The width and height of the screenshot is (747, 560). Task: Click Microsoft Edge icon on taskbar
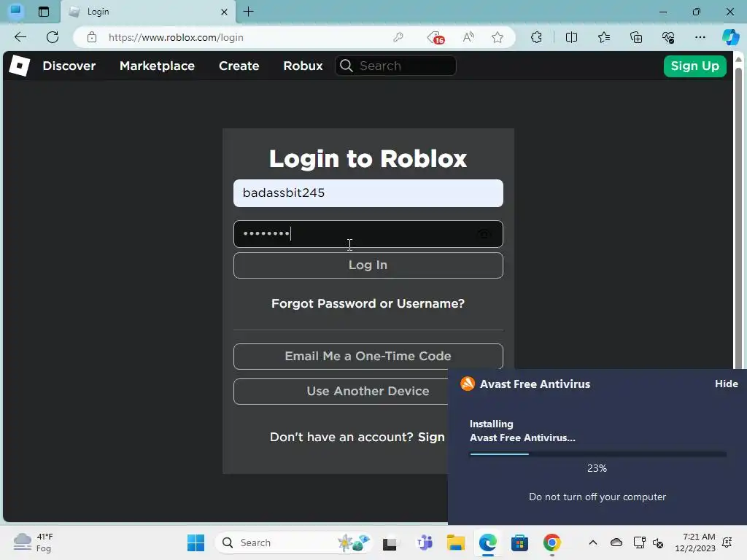(487, 542)
